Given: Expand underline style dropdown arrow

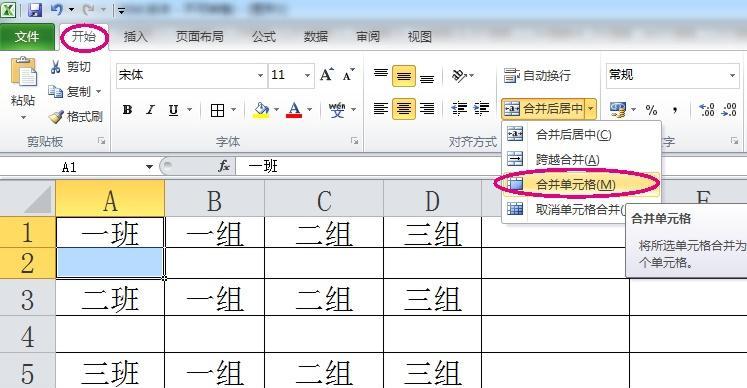Looking at the screenshot, I should pyautogui.click(x=190, y=110).
